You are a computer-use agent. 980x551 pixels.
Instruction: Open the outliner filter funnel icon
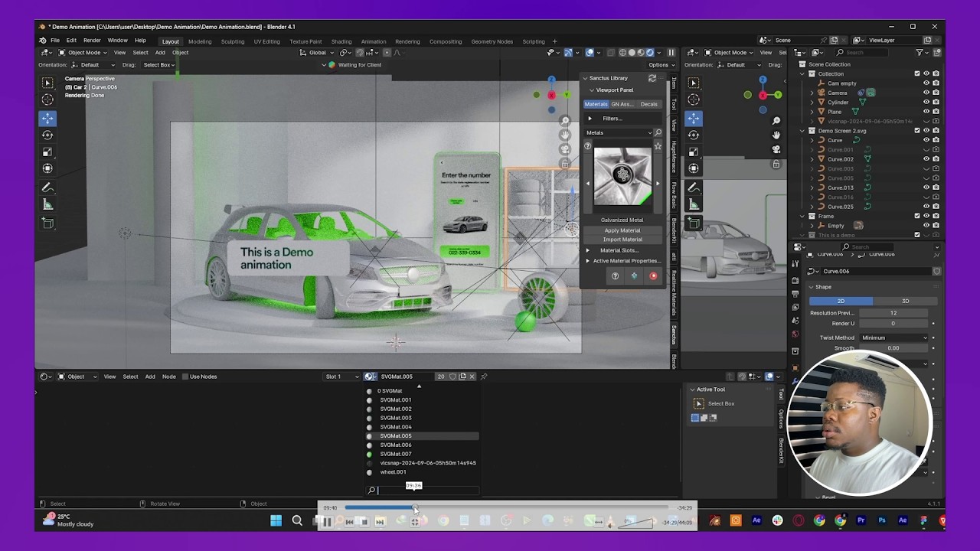tap(920, 52)
